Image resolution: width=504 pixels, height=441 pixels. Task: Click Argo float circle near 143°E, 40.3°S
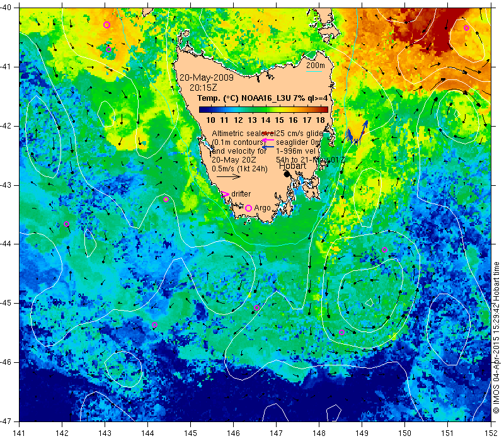click(x=106, y=25)
